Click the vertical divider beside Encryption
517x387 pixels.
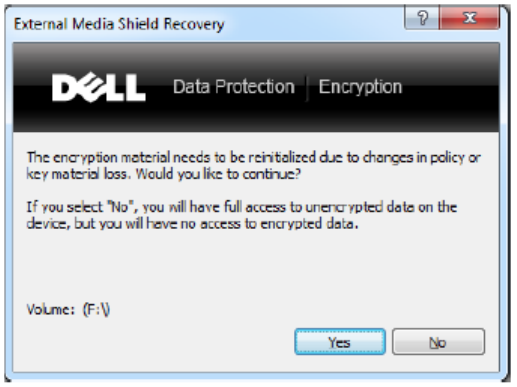(x=307, y=88)
